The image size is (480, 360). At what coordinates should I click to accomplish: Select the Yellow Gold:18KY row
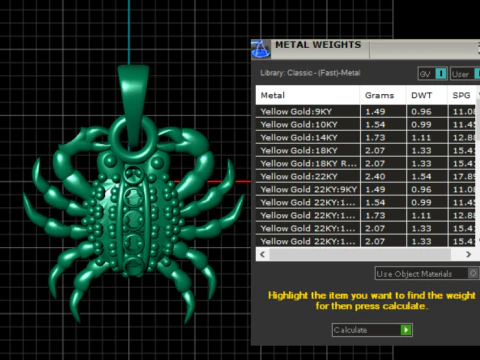[366, 150]
